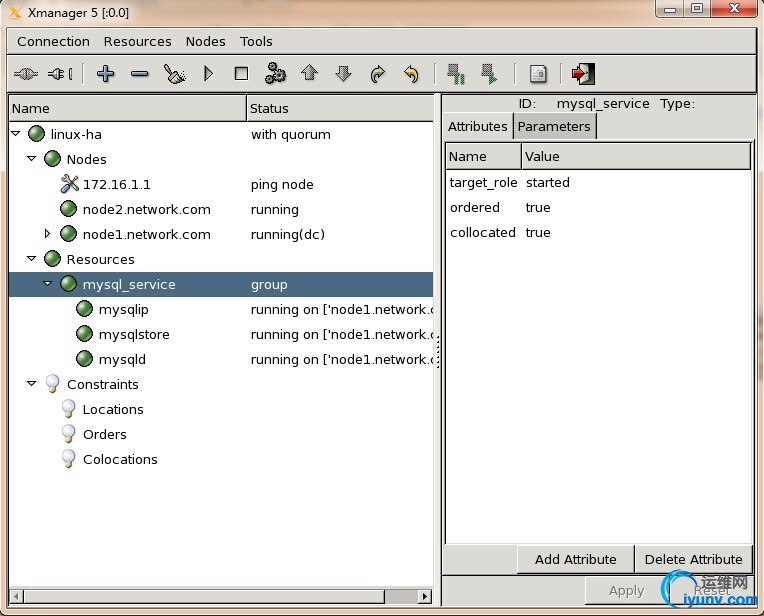
Task: Click the disconnect plug icon in toolbar
Action: click(x=60, y=74)
